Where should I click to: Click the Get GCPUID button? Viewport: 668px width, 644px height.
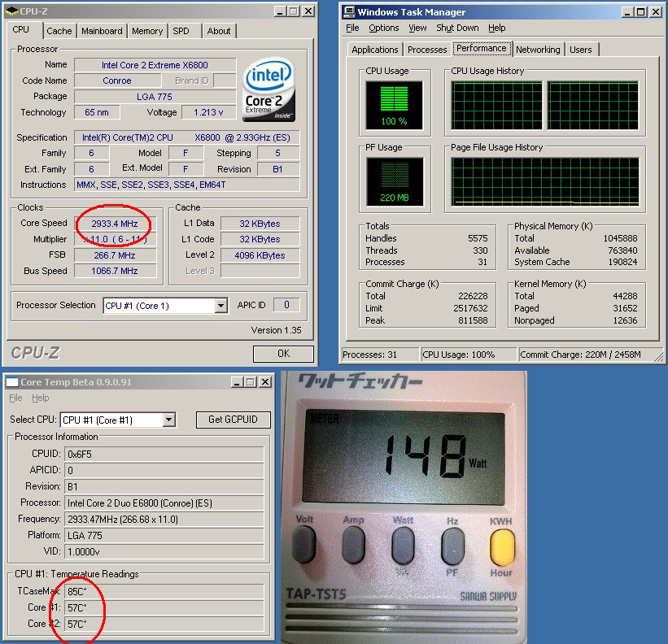(x=233, y=420)
